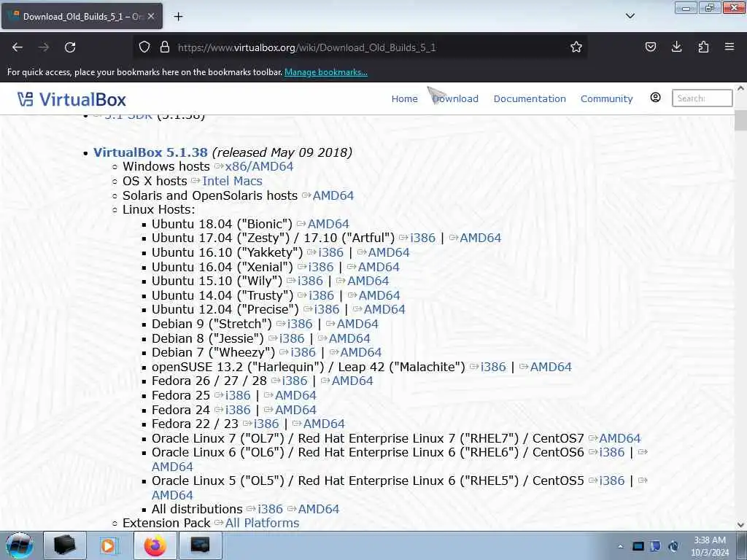Viewport: 747px width, 560px height.
Task: Click the taskbar clock showing 3:38 AM
Action: click(x=710, y=546)
